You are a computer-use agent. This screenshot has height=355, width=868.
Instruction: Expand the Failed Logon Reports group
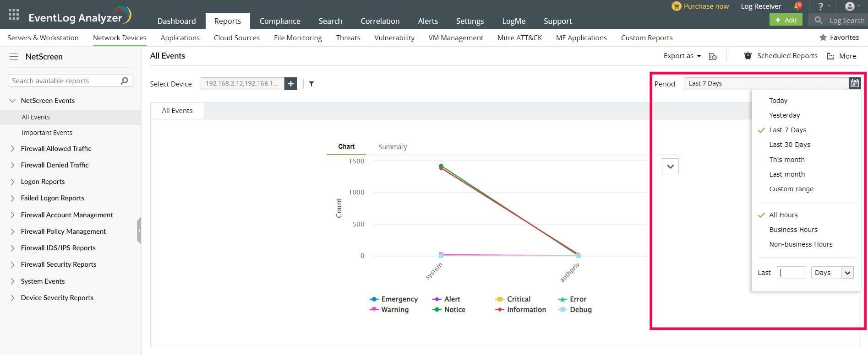[x=12, y=198]
